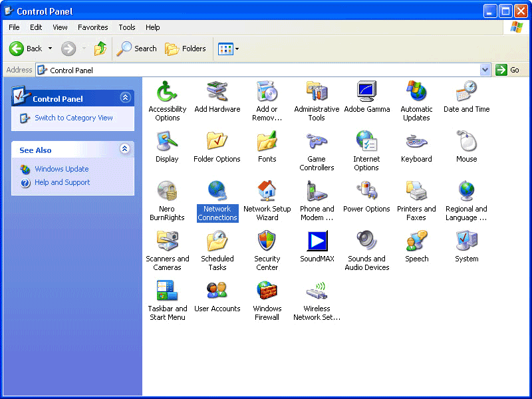
Task: Open the Favorites menu
Action: [93, 27]
